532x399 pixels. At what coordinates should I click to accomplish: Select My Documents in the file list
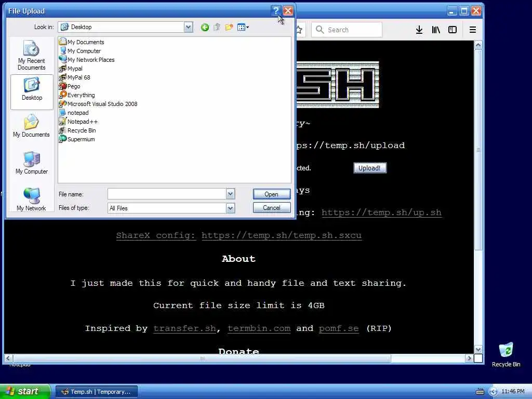click(x=82, y=42)
